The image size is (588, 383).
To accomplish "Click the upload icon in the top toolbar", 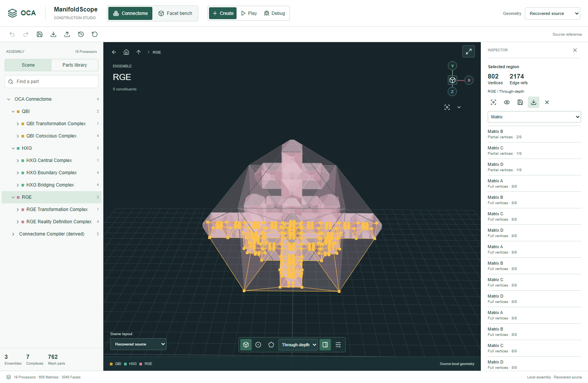I will [x=67, y=34].
